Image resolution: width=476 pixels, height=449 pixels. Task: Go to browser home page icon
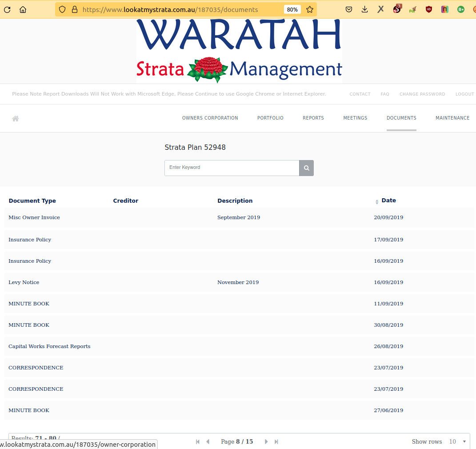23,10
